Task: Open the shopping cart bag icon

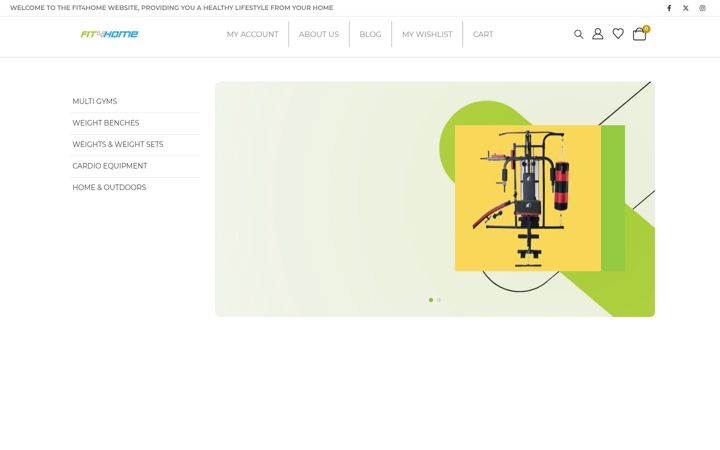Action: point(640,34)
